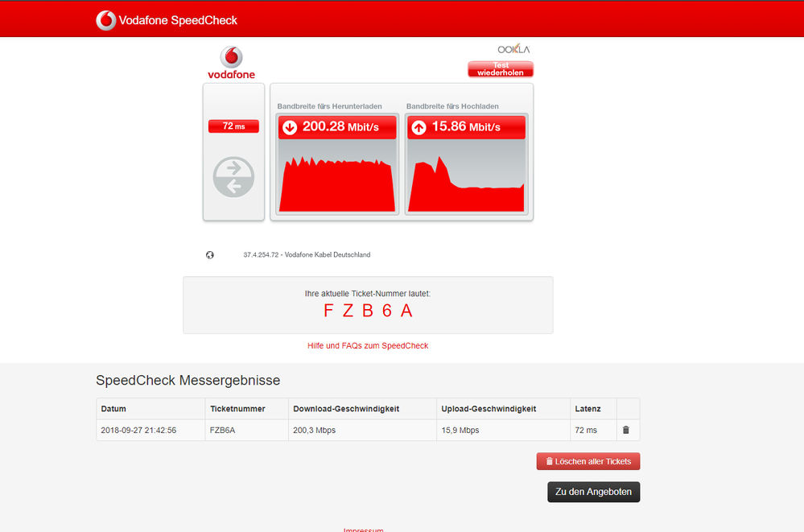Image resolution: width=804 pixels, height=532 pixels.
Task: Delete the FZB6A row with trash icon
Action: coord(625,430)
